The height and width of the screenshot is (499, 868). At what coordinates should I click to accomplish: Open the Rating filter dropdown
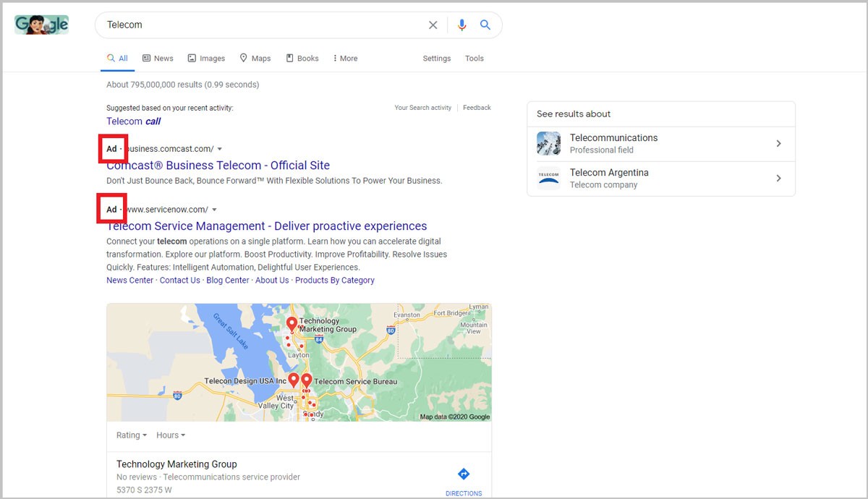(132, 435)
